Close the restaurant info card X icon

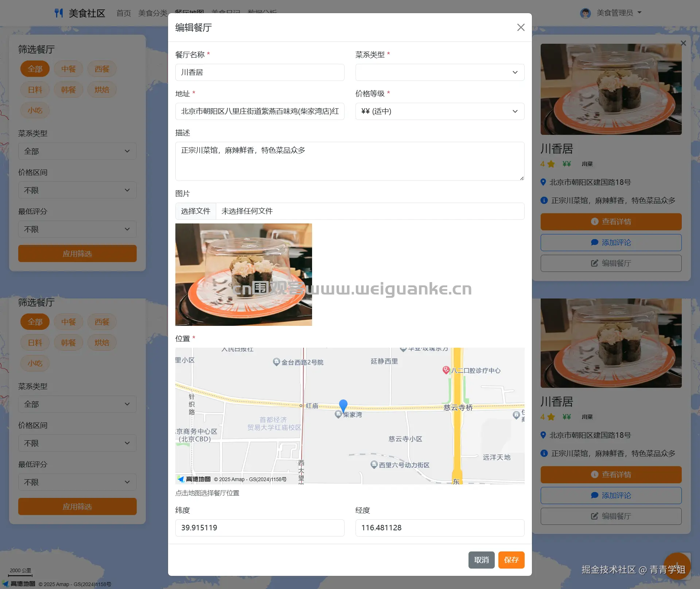pos(683,43)
